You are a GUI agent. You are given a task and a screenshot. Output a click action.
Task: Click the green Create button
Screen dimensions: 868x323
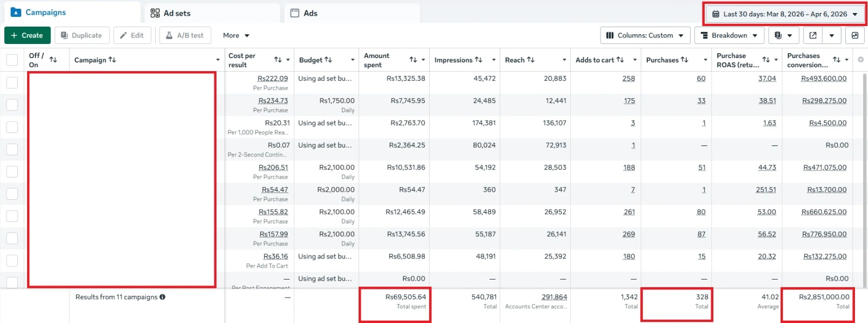tap(27, 35)
